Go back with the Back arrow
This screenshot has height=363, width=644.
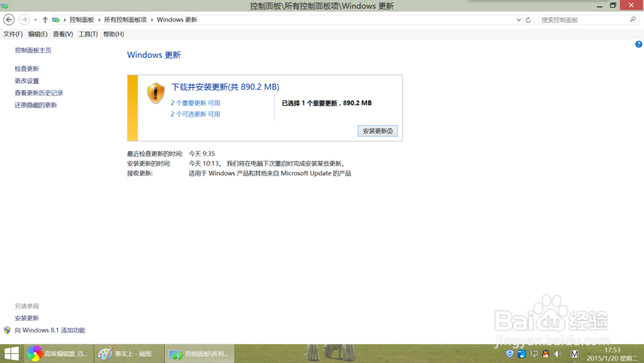(x=9, y=19)
